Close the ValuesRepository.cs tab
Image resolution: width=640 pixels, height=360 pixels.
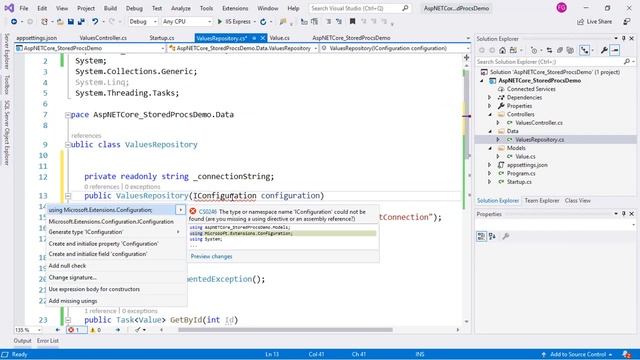pos(263,38)
